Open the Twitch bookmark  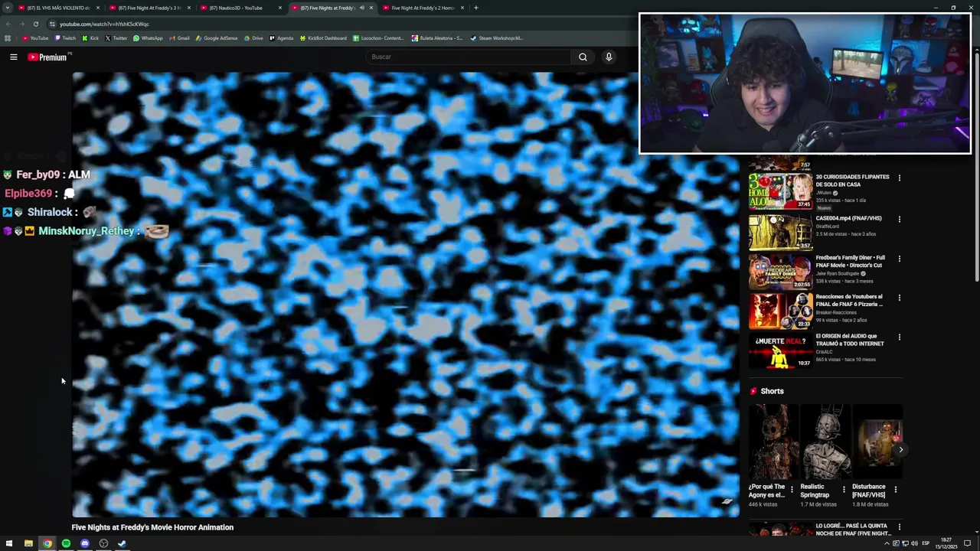pyautogui.click(x=65, y=38)
